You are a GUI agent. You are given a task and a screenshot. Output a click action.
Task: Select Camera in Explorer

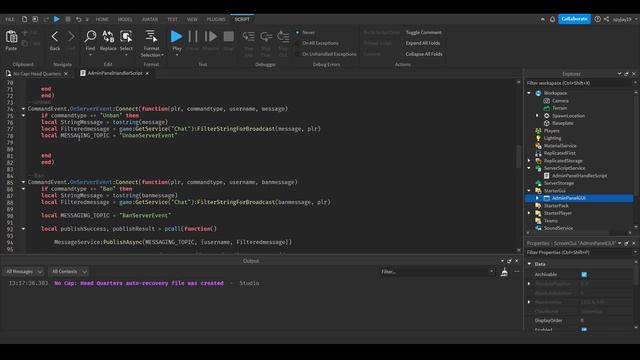560,100
